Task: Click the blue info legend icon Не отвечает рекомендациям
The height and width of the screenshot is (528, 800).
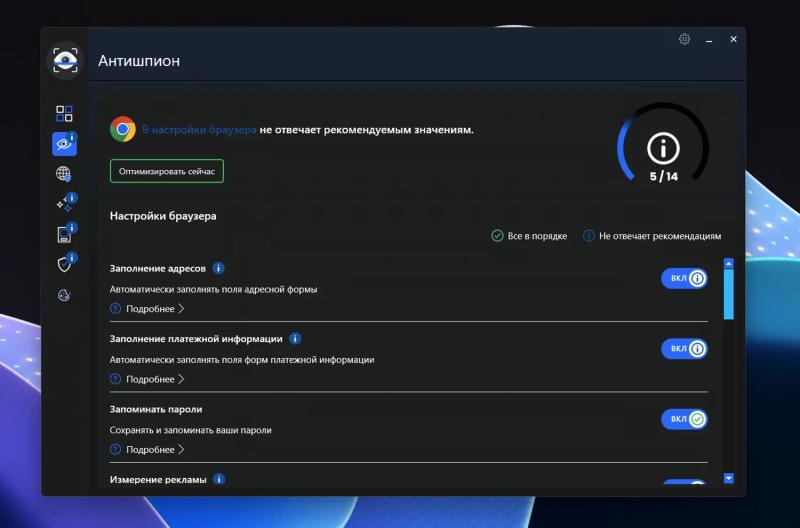Action: coord(588,235)
